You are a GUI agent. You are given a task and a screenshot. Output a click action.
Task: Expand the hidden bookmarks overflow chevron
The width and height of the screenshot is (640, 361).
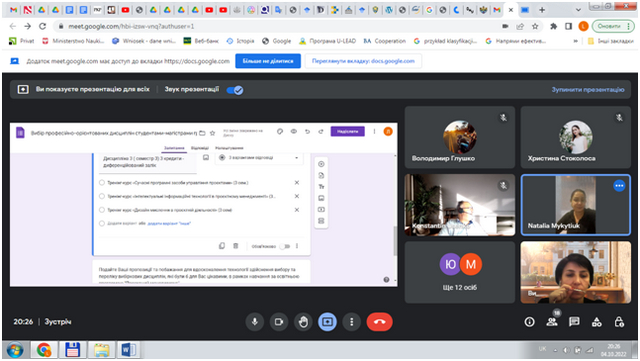[x=576, y=41]
